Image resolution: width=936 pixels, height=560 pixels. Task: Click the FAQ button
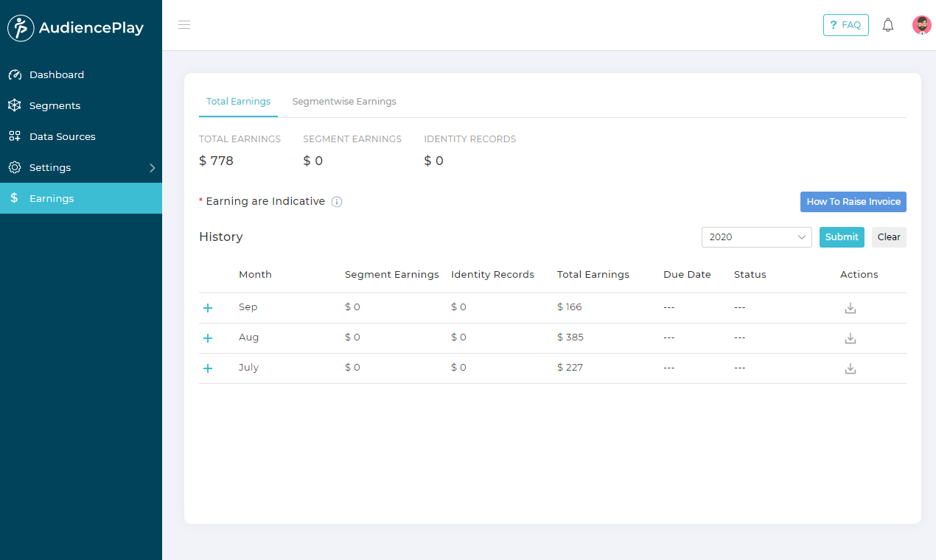coord(845,25)
